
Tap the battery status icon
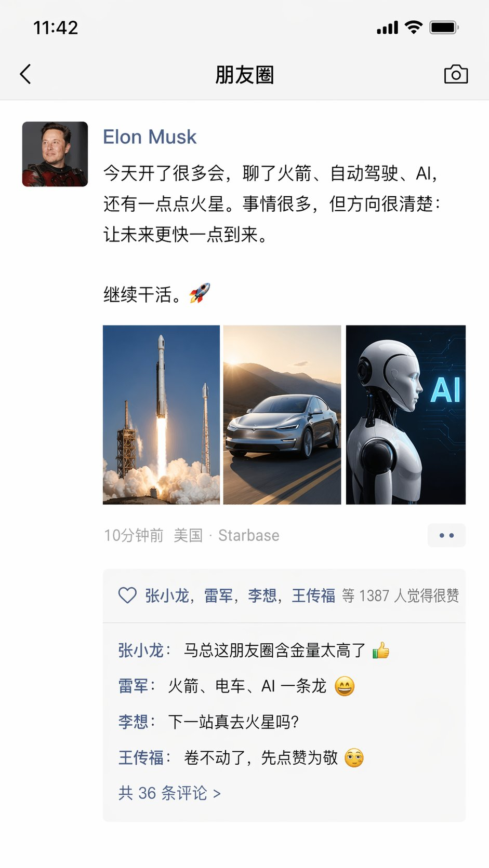(x=444, y=27)
